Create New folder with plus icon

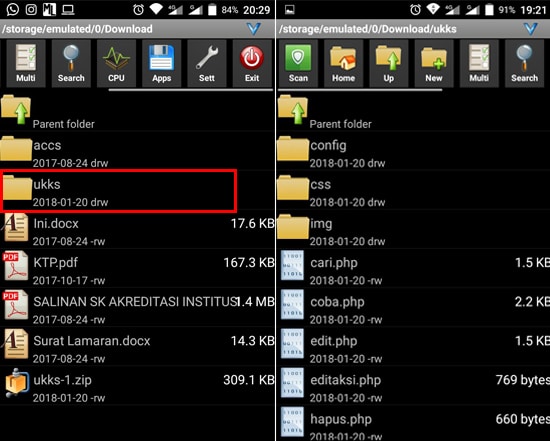point(434,64)
